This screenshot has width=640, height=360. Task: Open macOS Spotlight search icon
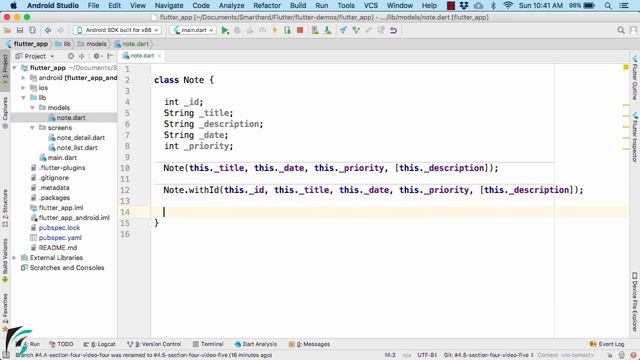pos(608,5)
